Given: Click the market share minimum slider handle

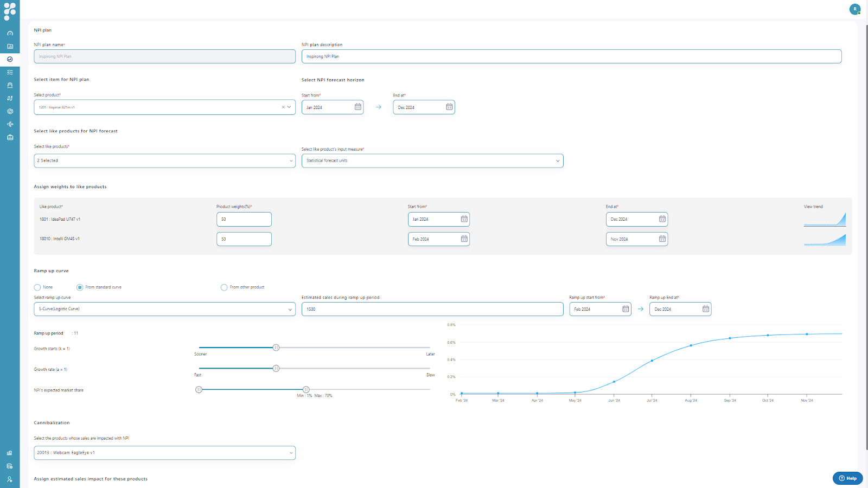Looking at the screenshot, I should pos(199,389).
